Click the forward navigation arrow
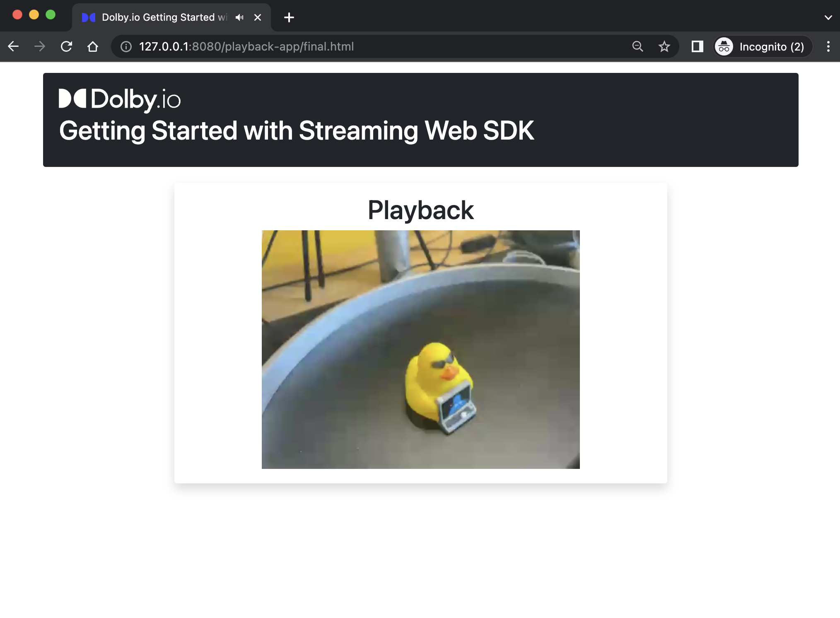Image resolution: width=840 pixels, height=618 pixels. pyautogui.click(x=40, y=46)
